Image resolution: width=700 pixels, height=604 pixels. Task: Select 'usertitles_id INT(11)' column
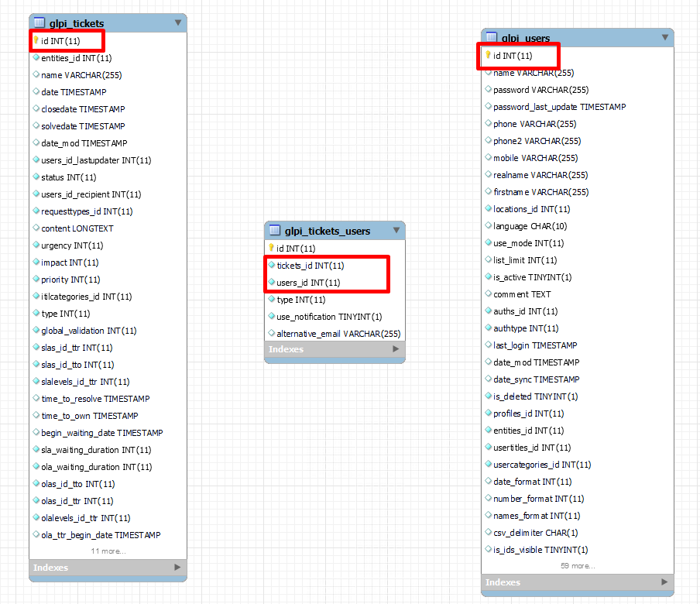[x=532, y=448]
